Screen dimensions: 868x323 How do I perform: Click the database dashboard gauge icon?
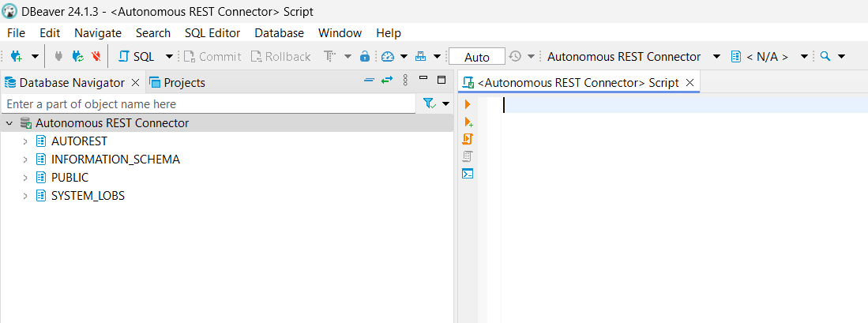(387, 57)
